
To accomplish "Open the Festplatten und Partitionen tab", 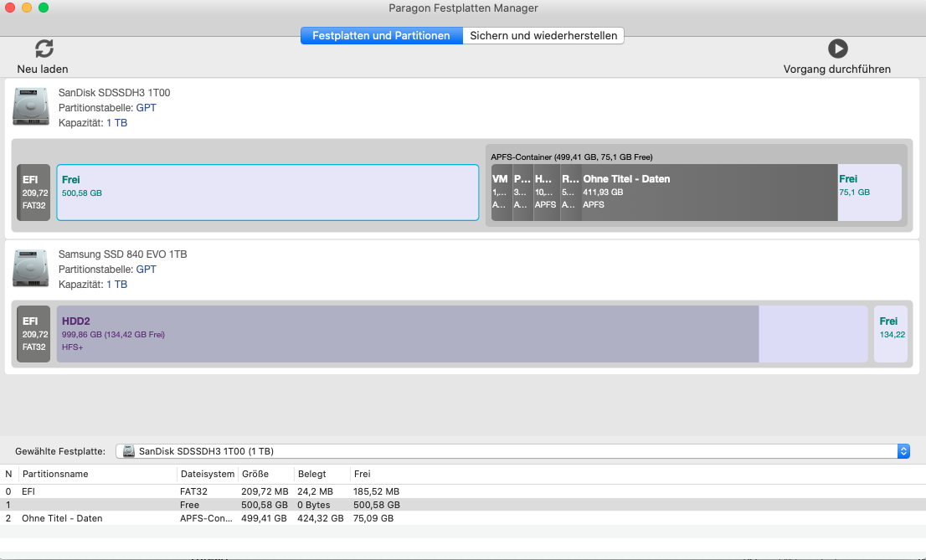I will [381, 36].
